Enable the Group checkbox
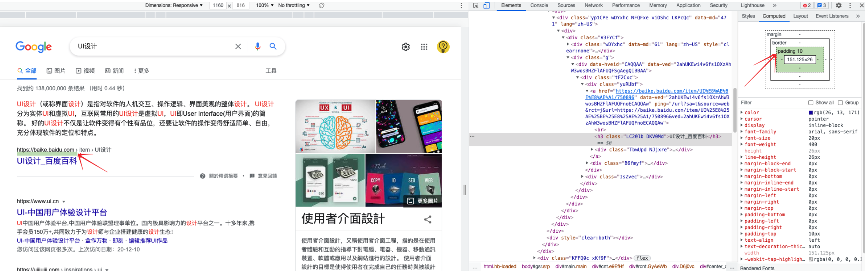This screenshot has width=868, height=276. [840, 103]
